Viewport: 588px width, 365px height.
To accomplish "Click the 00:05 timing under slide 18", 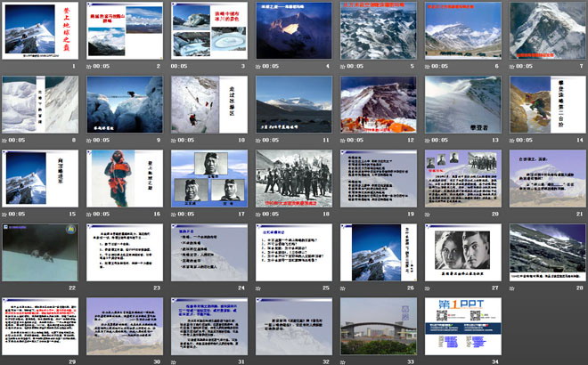I will tap(270, 214).
